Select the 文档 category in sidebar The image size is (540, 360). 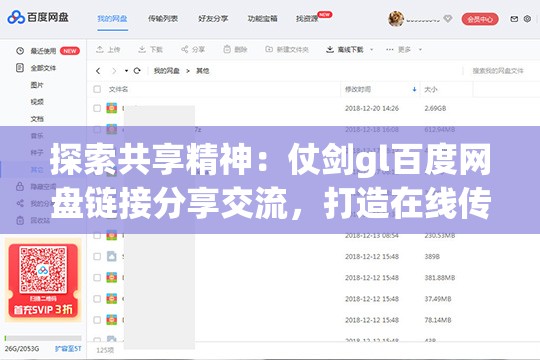click(37, 119)
